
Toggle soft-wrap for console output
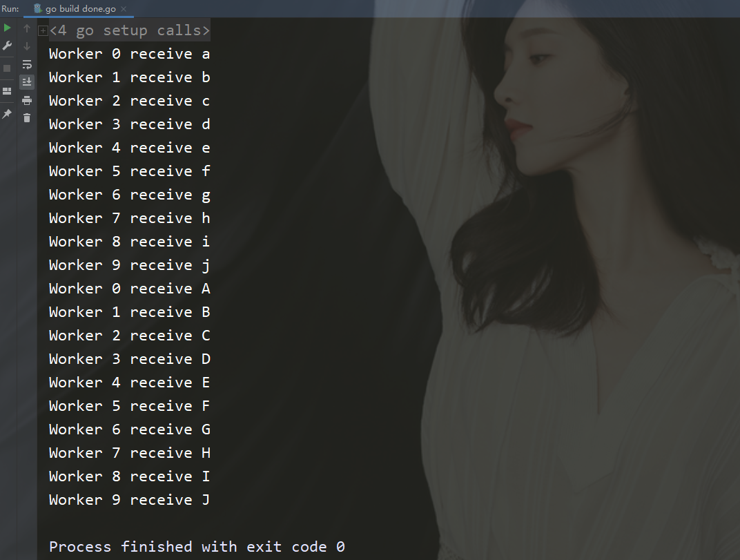(x=27, y=64)
